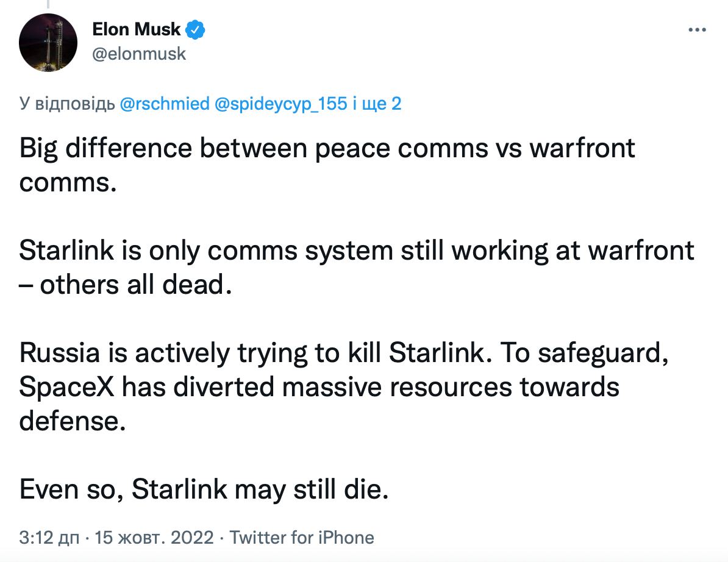
Task: Open the @spideycyp_155 profile link
Action: [x=280, y=104]
